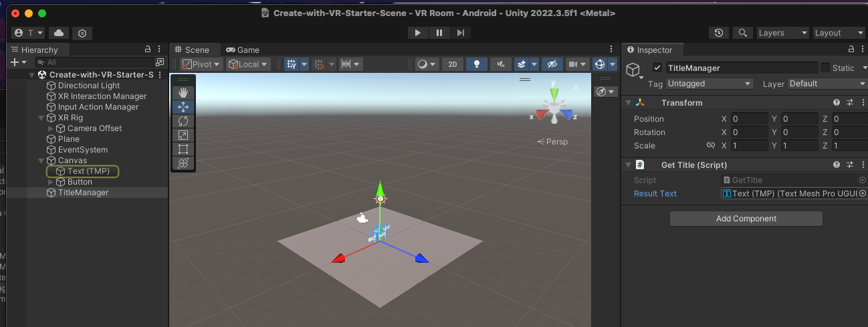Open Transform component help icon
The height and width of the screenshot is (327, 868).
pos(837,102)
